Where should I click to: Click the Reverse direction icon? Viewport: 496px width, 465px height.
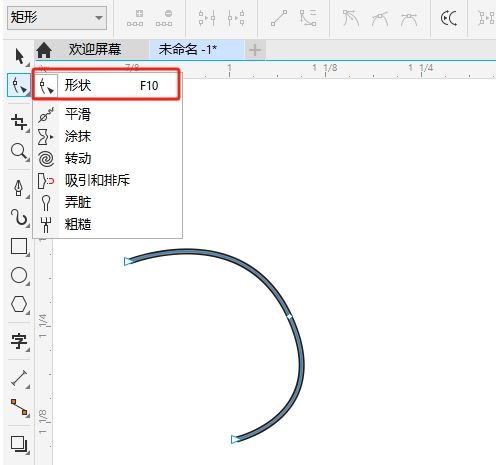(448, 18)
